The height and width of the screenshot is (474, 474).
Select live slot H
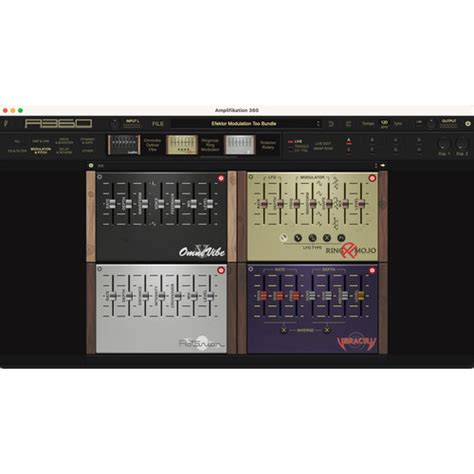(419, 150)
